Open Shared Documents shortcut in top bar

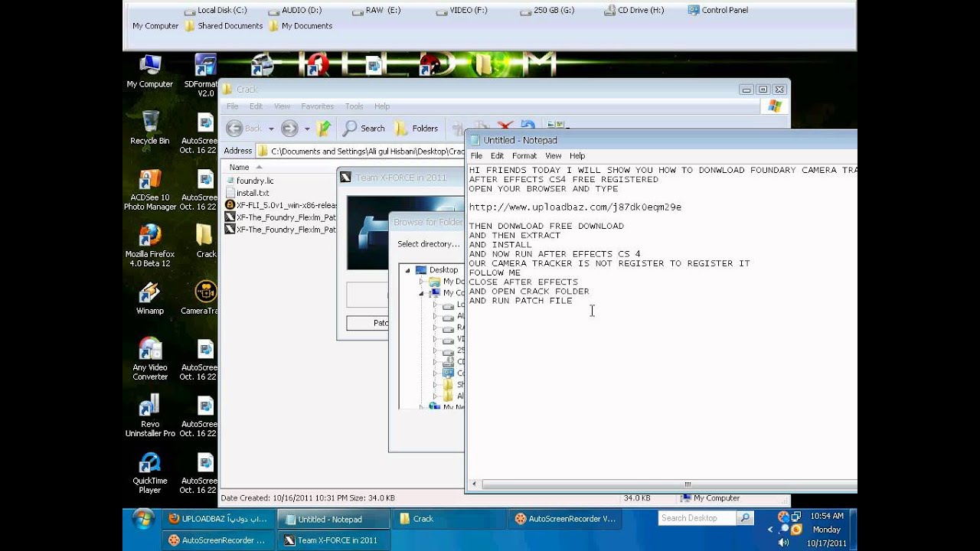pos(223,26)
